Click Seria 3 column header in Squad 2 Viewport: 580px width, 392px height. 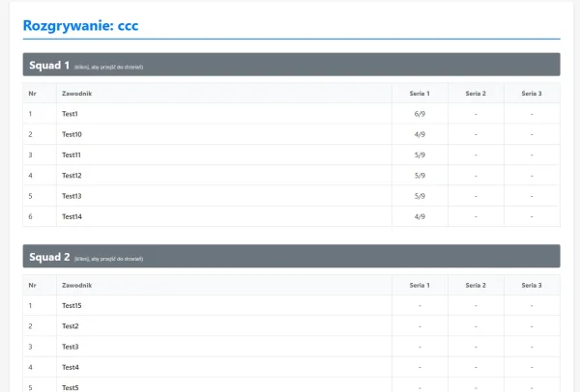[532, 285]
